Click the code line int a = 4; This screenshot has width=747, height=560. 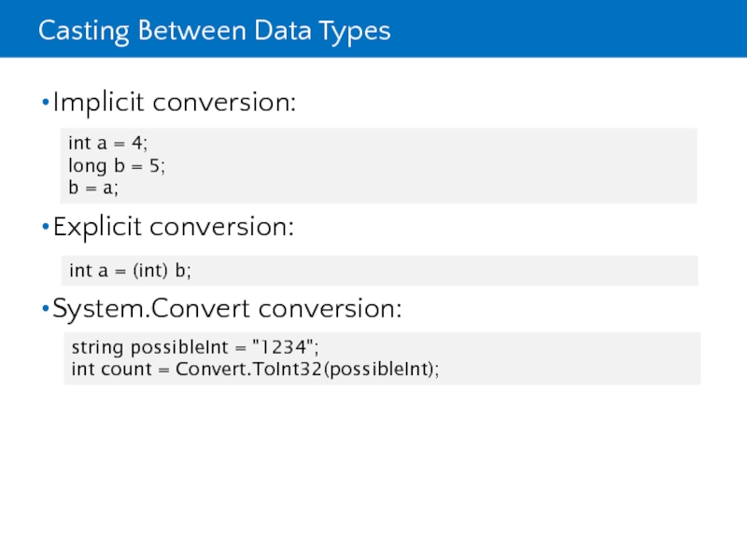[107, 143]
